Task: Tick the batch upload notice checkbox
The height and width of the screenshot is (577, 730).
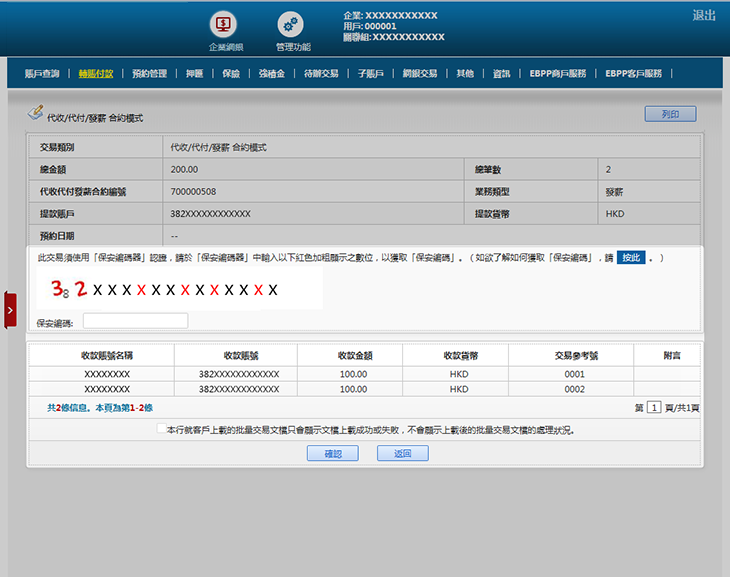Action: click(162, 428)
